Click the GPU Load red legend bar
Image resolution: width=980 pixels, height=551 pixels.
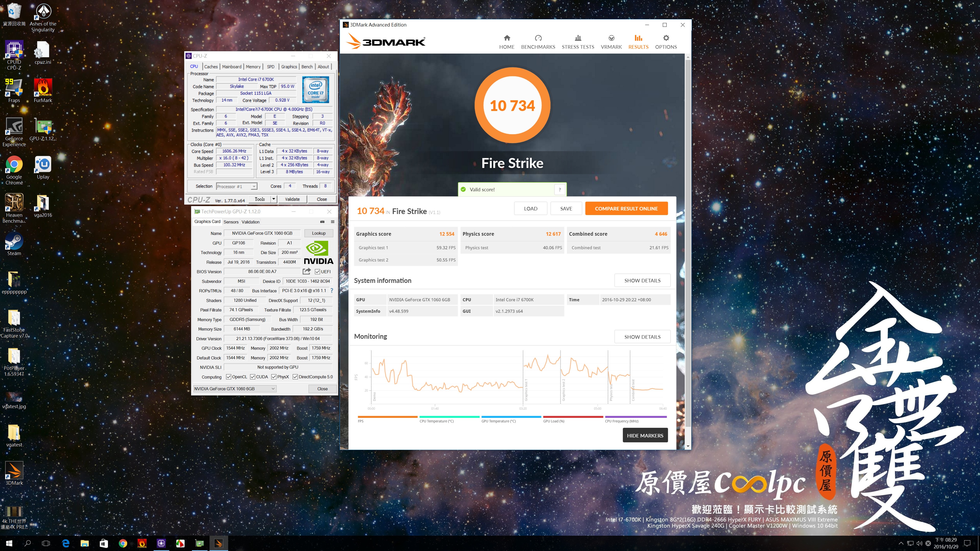click(573, 417)
